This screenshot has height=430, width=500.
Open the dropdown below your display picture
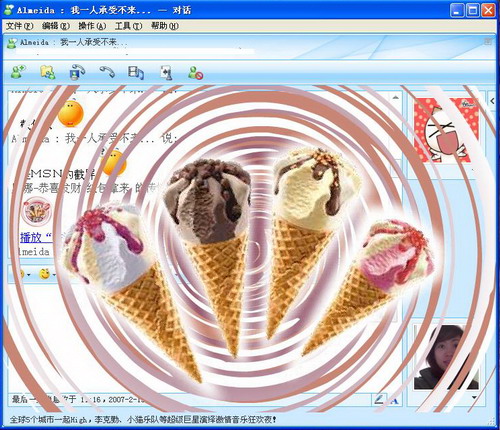coord(474,397)
